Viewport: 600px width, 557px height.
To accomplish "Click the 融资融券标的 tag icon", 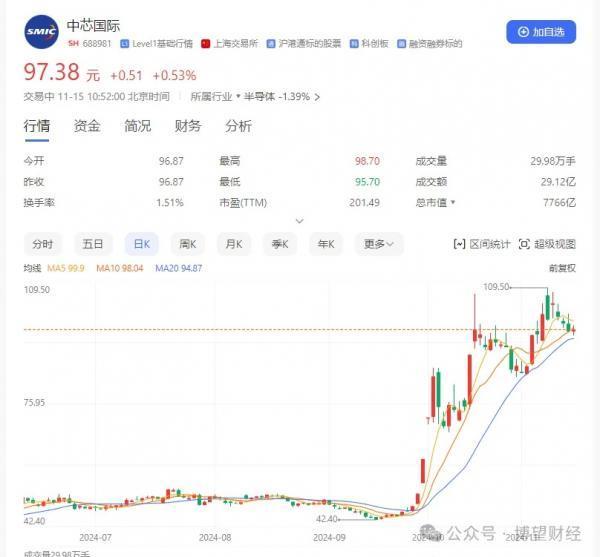I will click(401, 44).
